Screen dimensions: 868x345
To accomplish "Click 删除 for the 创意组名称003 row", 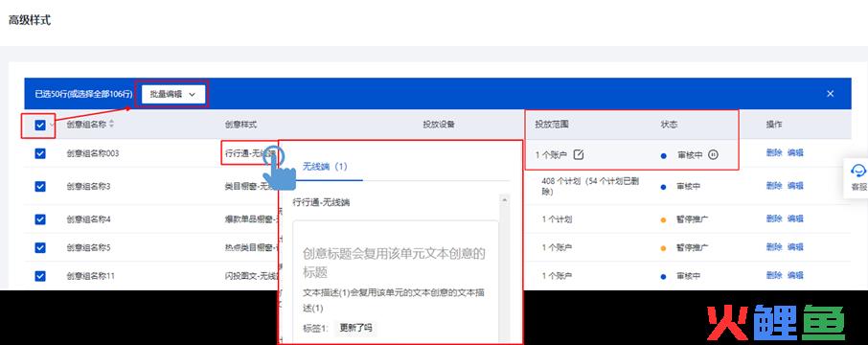I will click(x=774, y=153).
